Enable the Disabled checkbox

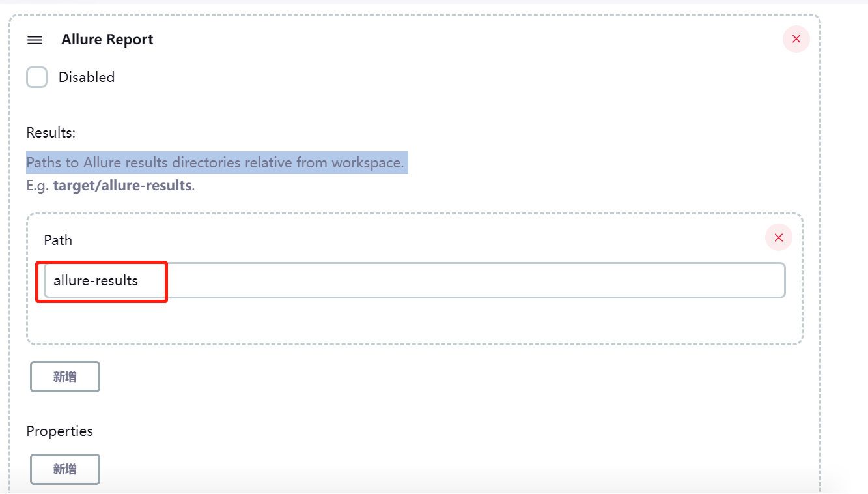point(37,78)
